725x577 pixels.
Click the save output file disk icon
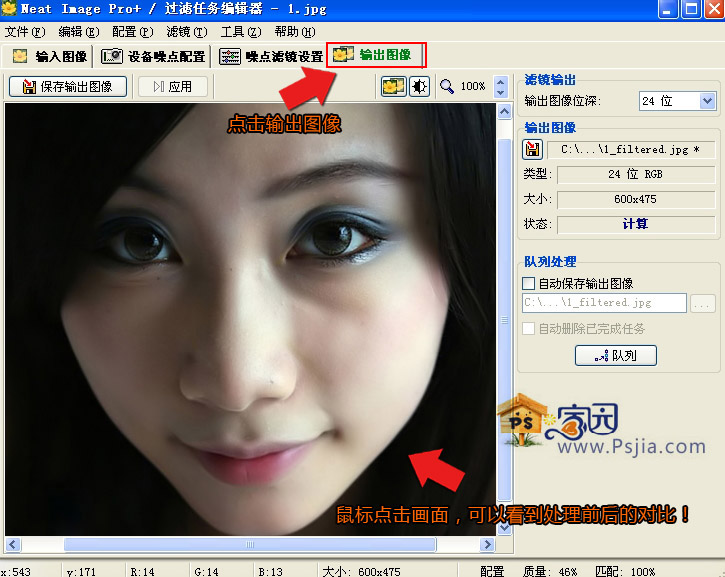[533, 150]
